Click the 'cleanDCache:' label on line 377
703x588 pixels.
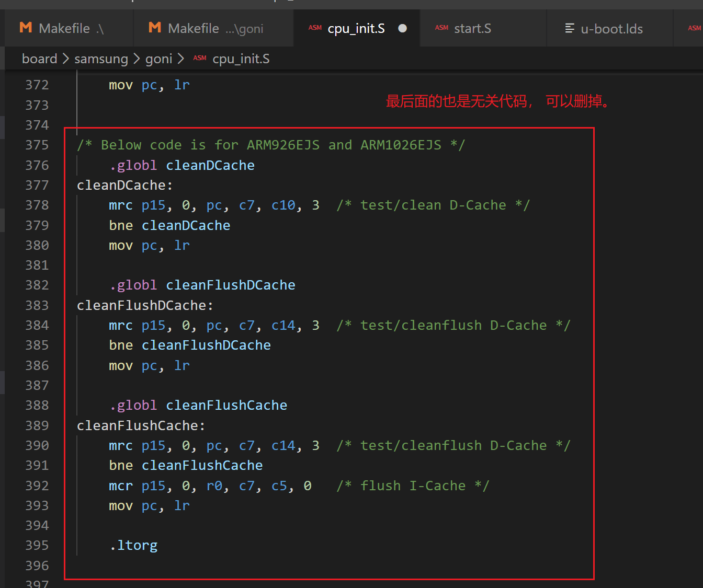(125, 185)
